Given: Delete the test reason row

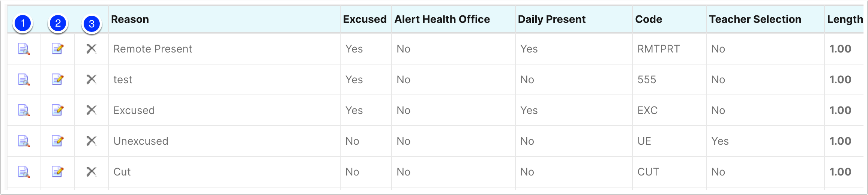Looking at the screenshot, I should (92, 79).
